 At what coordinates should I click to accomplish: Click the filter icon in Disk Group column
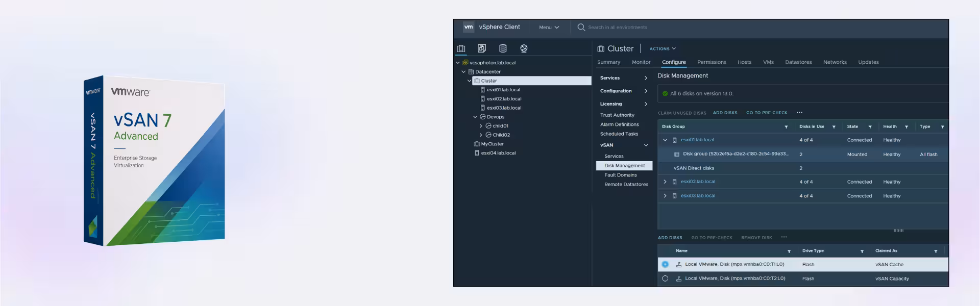coord(786,127)
